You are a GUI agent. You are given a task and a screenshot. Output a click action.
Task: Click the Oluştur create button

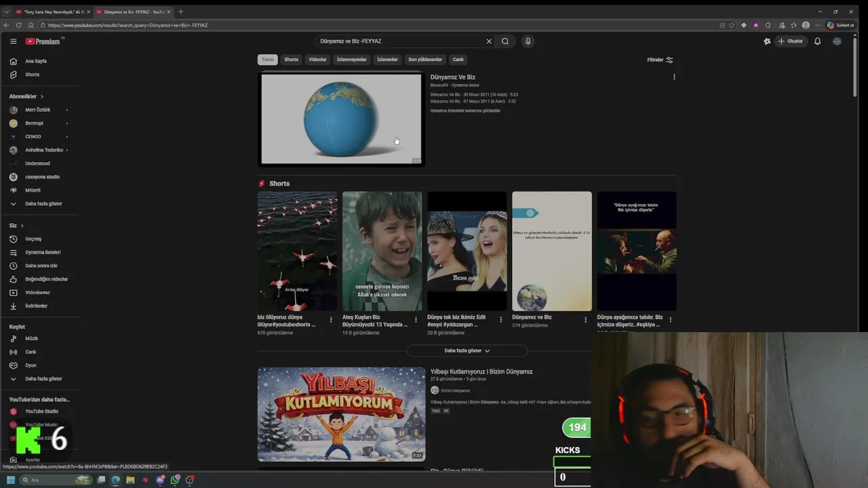point(790,41)
